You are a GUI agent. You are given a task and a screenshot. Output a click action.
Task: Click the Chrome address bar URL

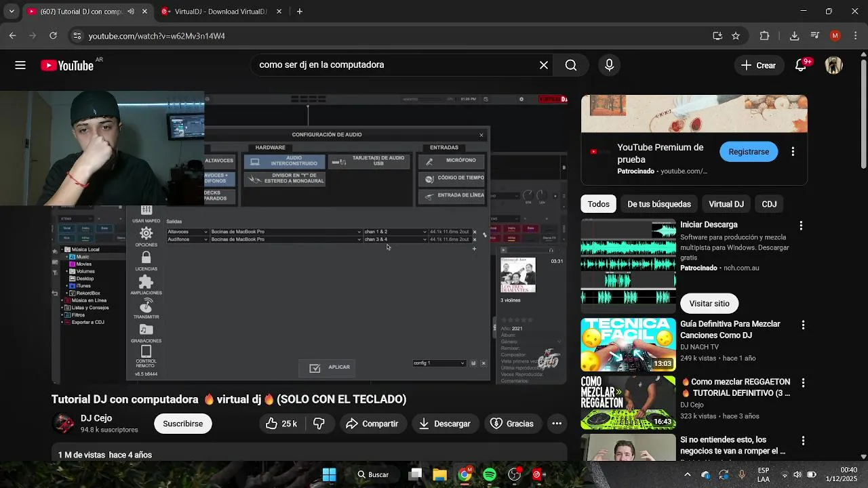pos(157,36)
